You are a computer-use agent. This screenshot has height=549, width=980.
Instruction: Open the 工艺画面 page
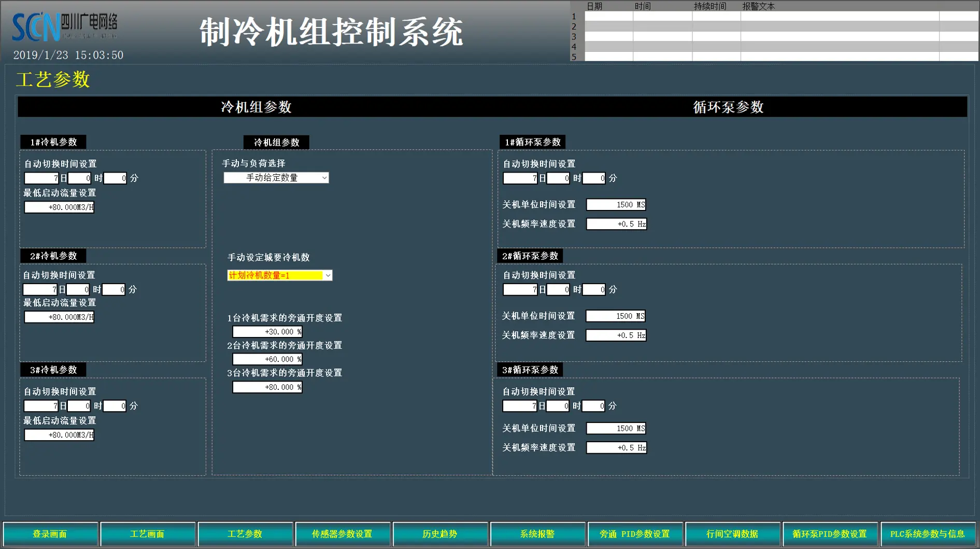click(148, 534)
